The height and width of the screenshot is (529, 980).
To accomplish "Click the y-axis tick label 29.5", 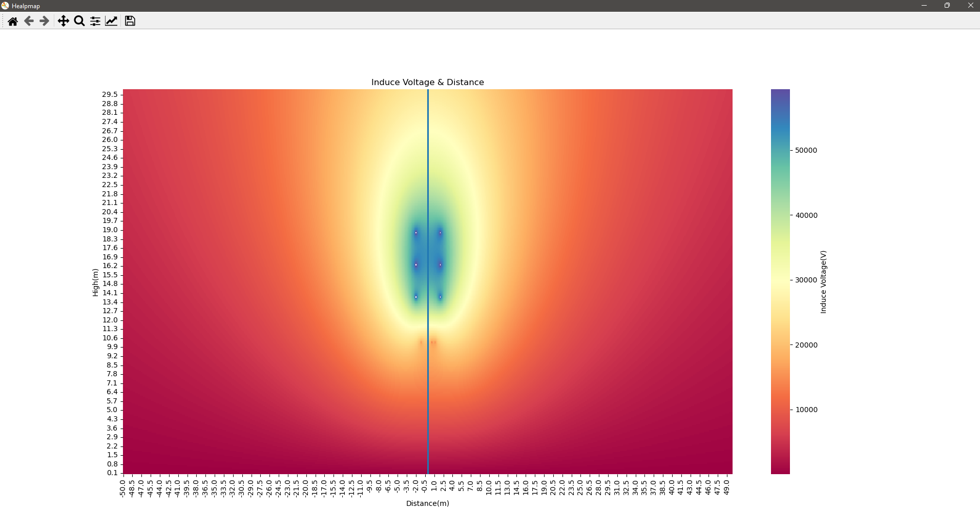I will point(110,94).
